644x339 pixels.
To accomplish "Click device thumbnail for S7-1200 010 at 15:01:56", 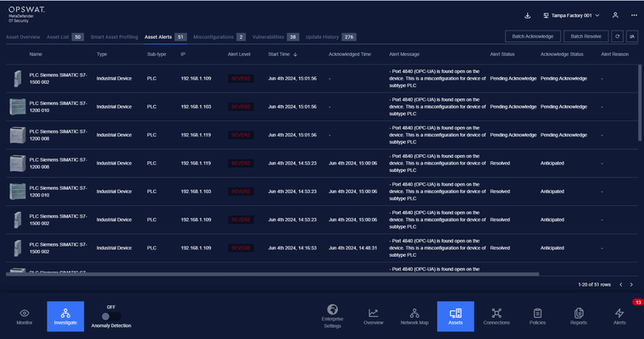I will (x=18, y=107).
